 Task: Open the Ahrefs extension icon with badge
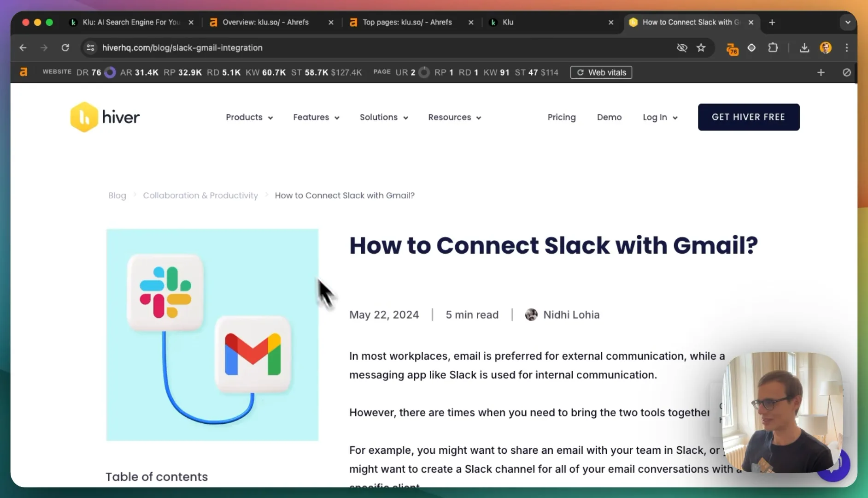click(x=732, y=48)
